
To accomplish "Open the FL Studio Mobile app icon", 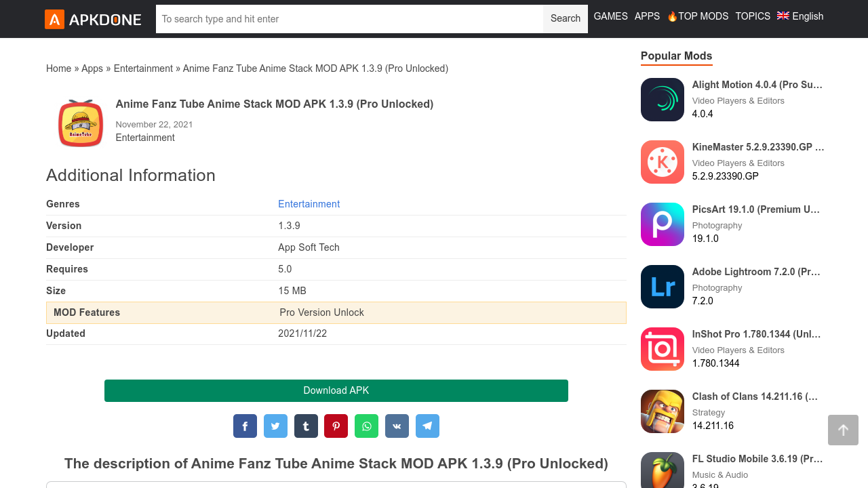I will pyautogui.click(x=663, y=470).
